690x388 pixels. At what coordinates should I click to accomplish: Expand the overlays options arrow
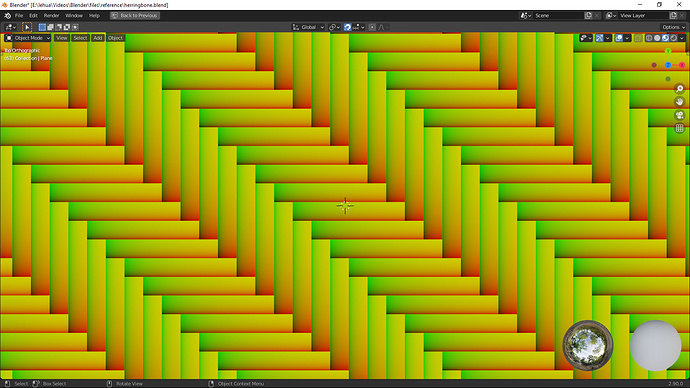627,38
